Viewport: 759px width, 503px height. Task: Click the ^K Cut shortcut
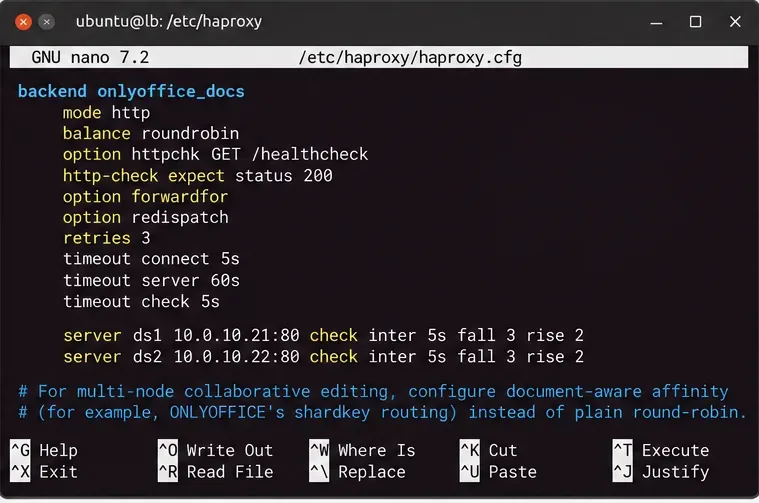[488, 450]
